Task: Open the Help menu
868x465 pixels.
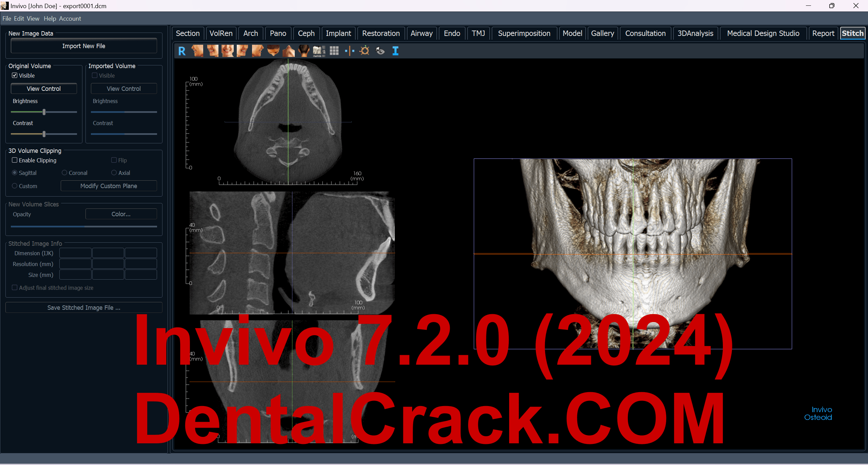Action: tap(50, 19)
